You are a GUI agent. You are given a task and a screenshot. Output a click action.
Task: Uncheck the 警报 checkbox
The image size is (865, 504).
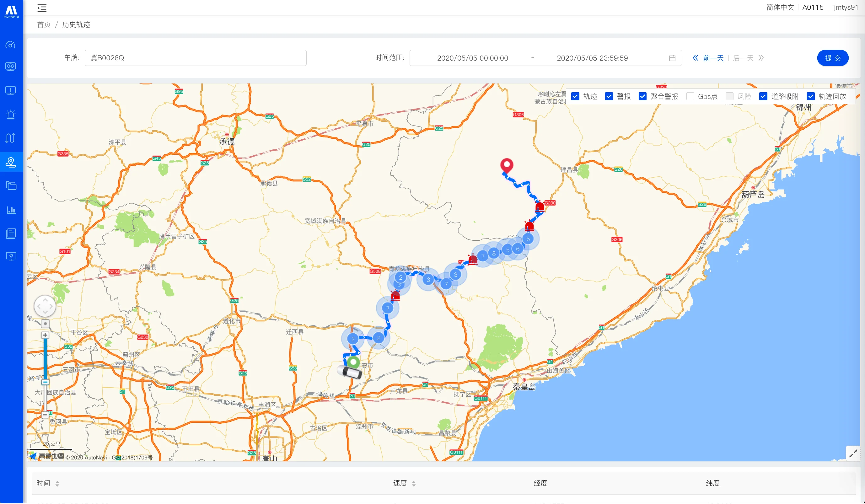pos(609,96)
